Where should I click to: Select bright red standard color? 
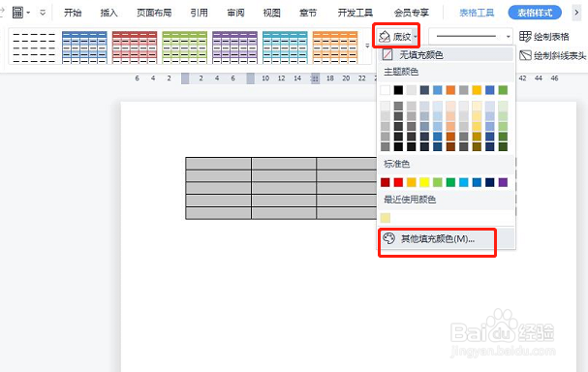(398, 182)
